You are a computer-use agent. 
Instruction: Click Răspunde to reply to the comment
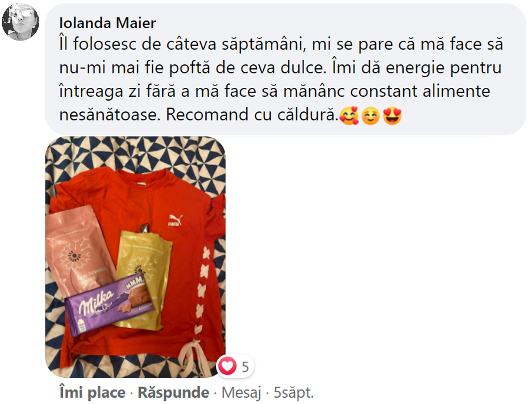[x=173, y=393]
